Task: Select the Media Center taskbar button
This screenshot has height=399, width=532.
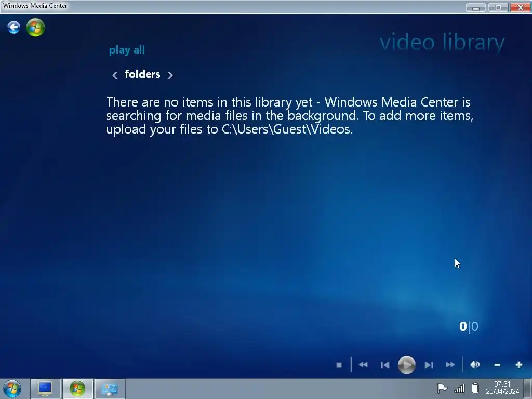Action: click(x=77, y=389)
